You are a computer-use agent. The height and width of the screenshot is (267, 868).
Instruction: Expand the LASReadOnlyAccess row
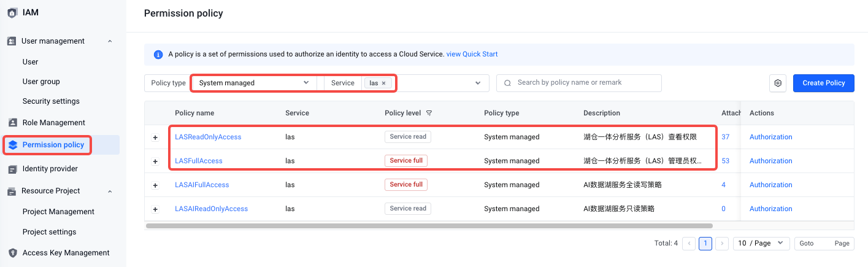155,137
